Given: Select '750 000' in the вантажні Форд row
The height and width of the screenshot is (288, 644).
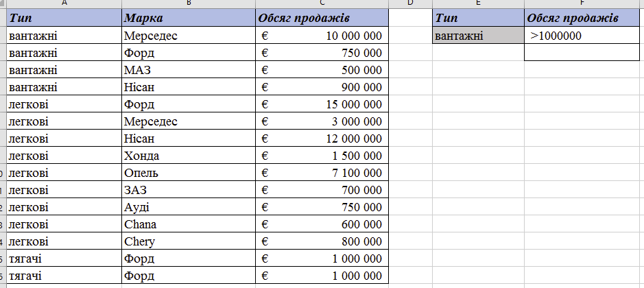Looking at the screenshot, I should pos(322,53).
